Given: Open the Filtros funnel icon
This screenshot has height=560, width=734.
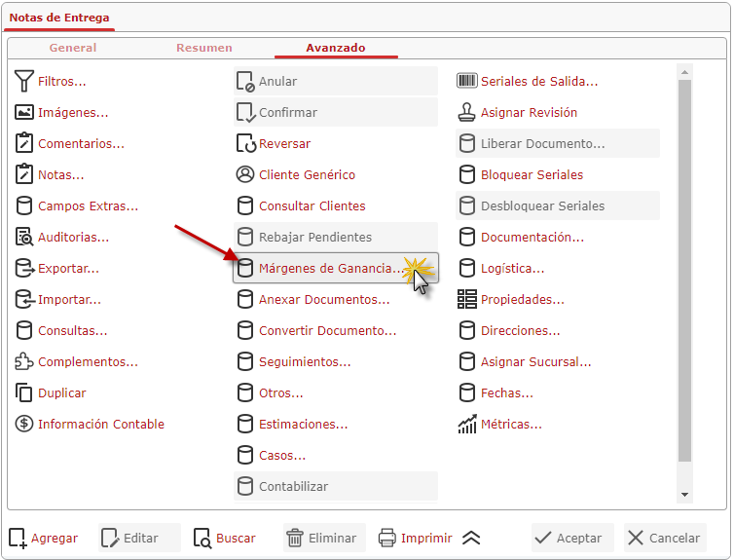Looking at the screenshot, I should click(x=24, y=81).
